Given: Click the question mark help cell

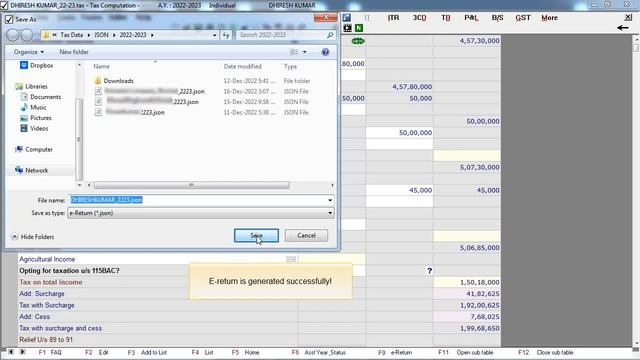Looking at the screenshot, I should click(429, 271).
